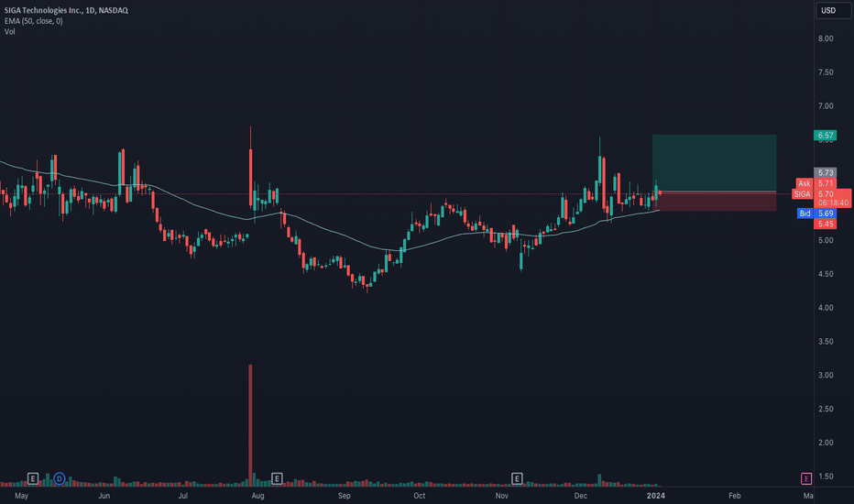This screenshot has height=504, width=854.
Task: Click the 8.00 price axis value
Action: coord(826,38)
